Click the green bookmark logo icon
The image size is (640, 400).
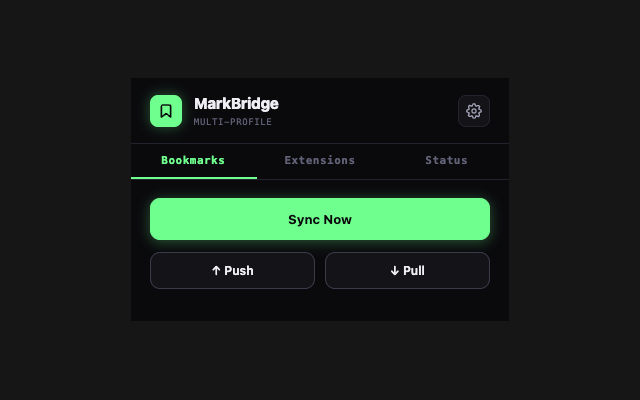pyautogui.click(x=166, y=111)
